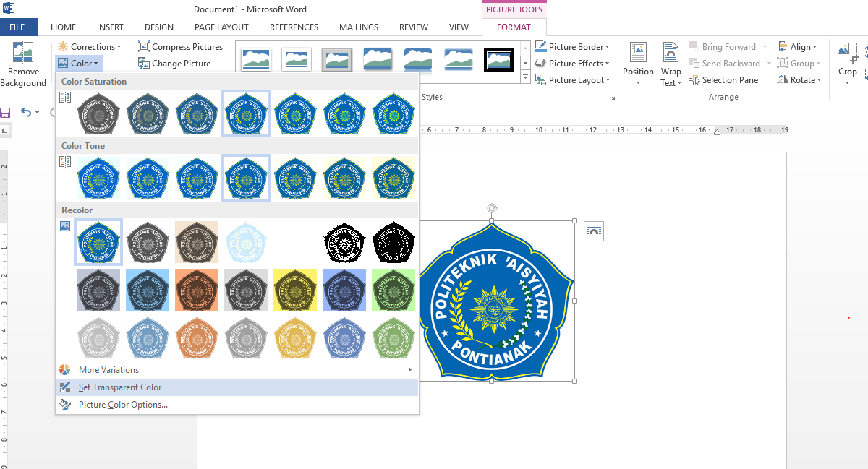This screenshot has height=469, width=868.
Task: Open the DESIGN tab
Action: [159, 27]
